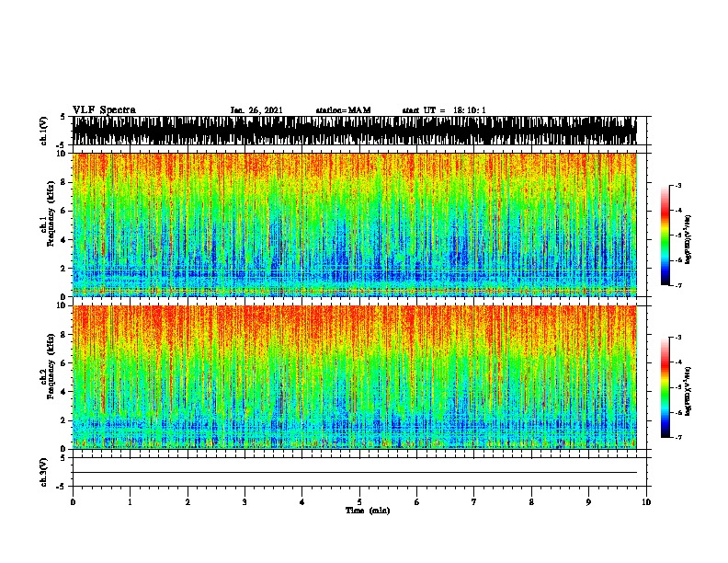Click the ch.1 spectrogram color scale bar

[x=665, y=236]
